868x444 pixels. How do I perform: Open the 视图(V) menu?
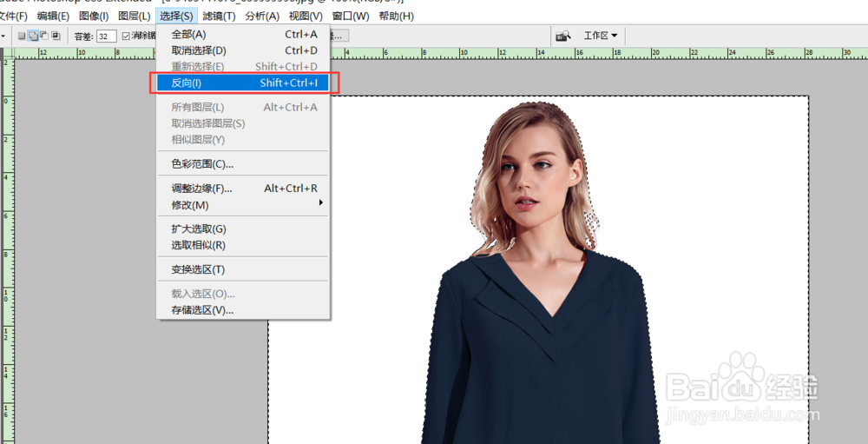click(x=306, y=17)
